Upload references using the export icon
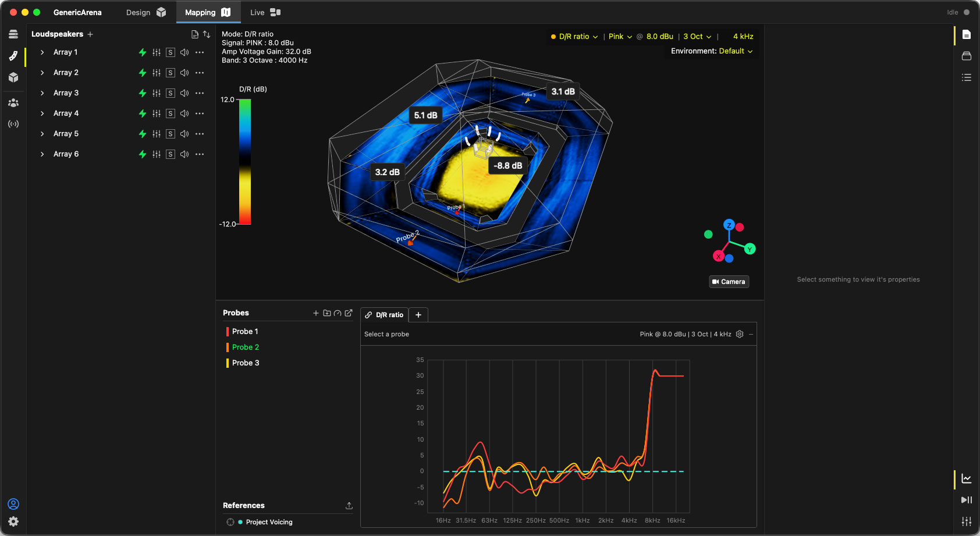 pyautogui.click(x=349, y=506)
